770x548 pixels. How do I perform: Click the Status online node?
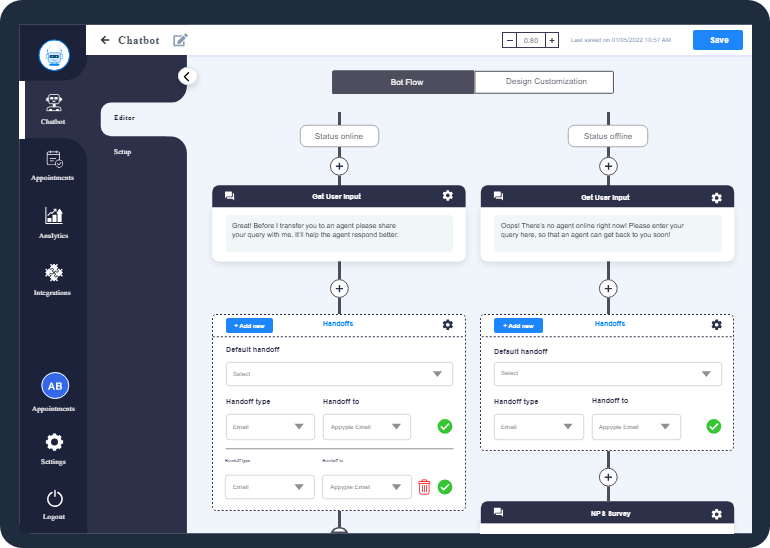[x=339, y=136]
